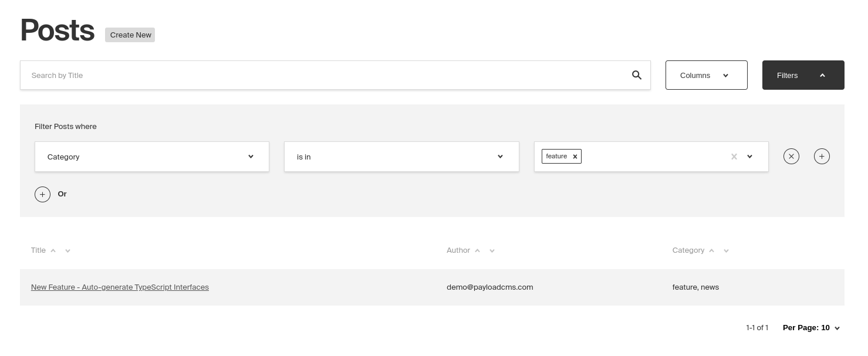Add a new filter condition with the plus circle icon
Image resolution: width=868 pixels, height=356 pixels.
pyautogui.click(x=822, y=156)
